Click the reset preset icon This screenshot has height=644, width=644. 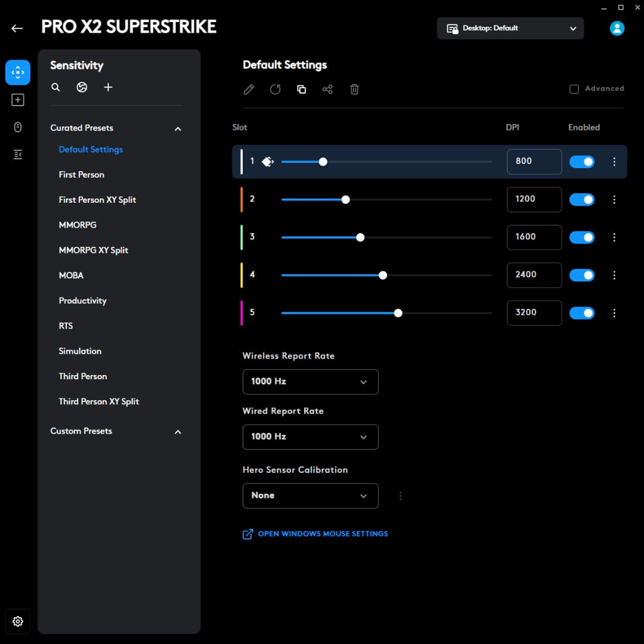pyautogui.click(x=275, y=89)
